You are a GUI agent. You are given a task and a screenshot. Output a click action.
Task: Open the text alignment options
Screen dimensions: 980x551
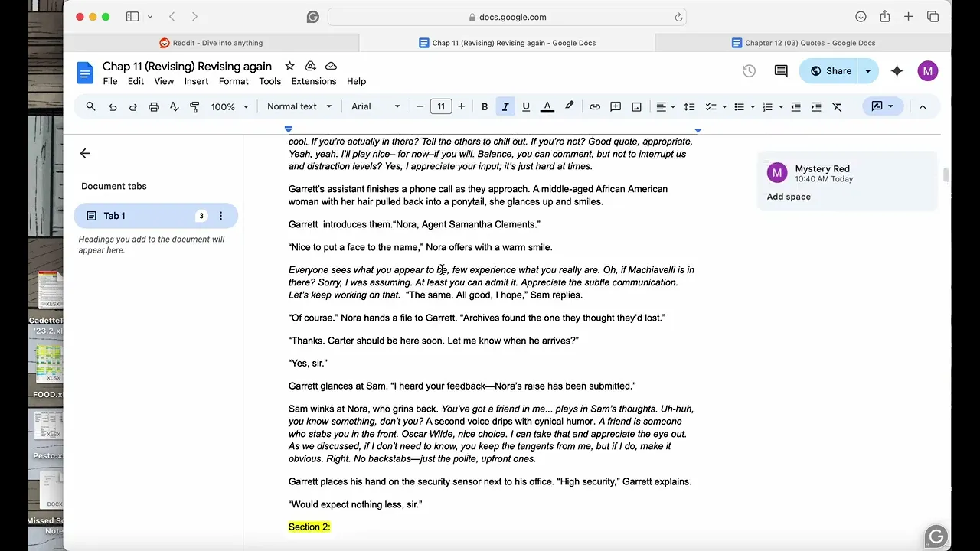pos(666,107)
